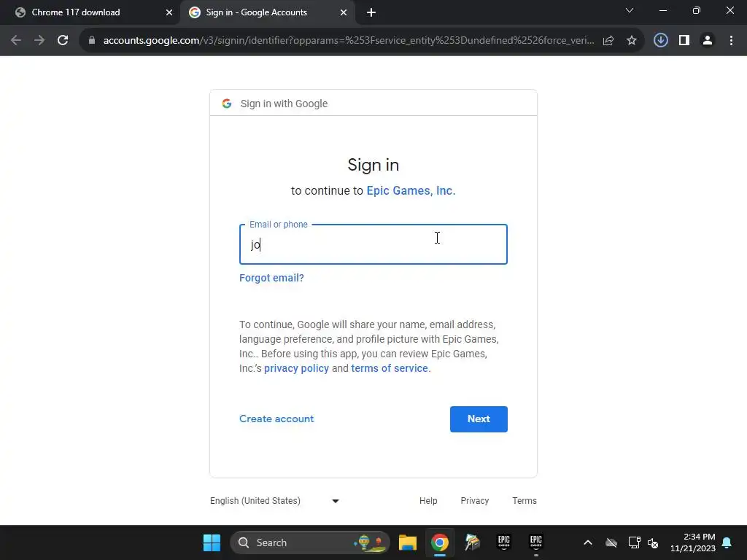Screen dimensions: 747x560
Task: Expand English (United States) language dropdown
Action: [x=274, y=500]
